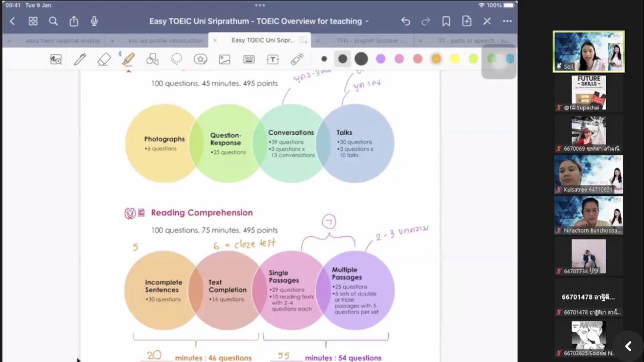Tap the share/export icon

point(74,21)
